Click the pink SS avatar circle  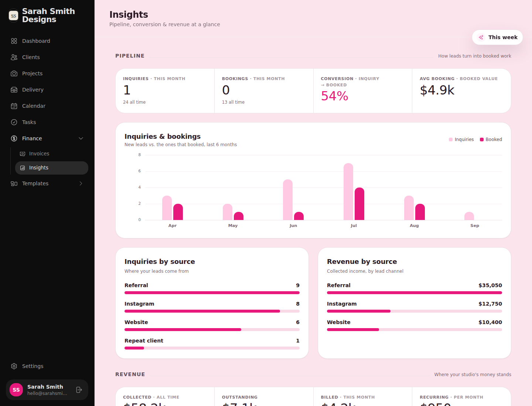[x=16, y=390]
